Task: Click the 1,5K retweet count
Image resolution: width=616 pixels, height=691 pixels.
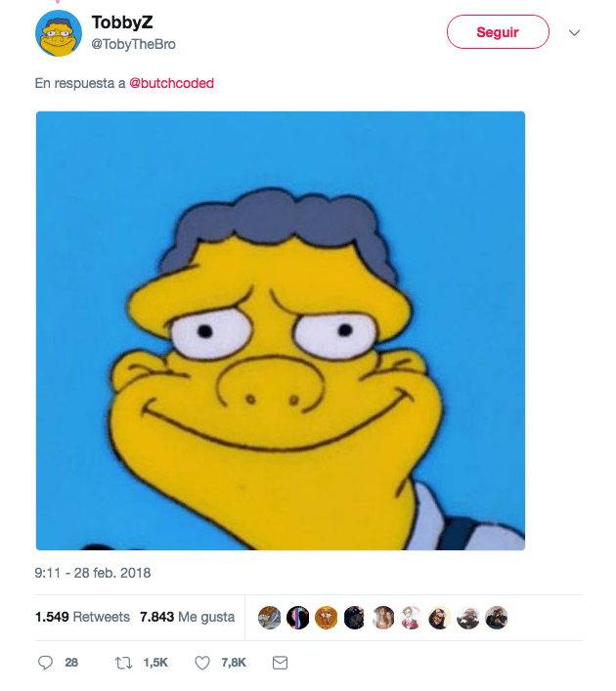Action: coord(155,663)
